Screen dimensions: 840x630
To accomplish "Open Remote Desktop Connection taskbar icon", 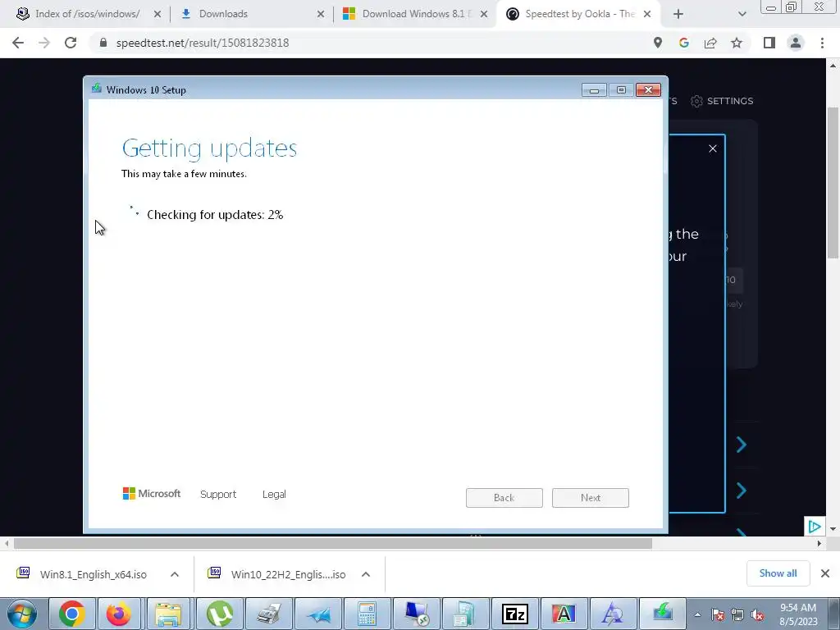I will point(416,614).
